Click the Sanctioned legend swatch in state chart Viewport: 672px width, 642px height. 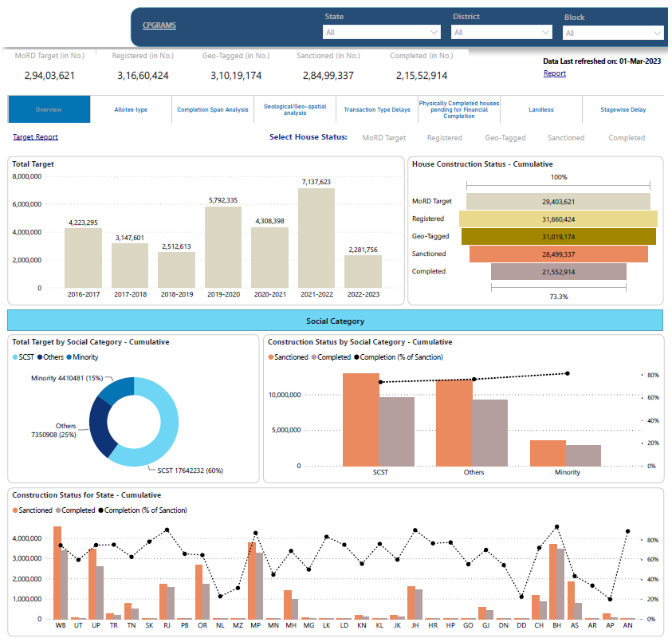[15, 510]
